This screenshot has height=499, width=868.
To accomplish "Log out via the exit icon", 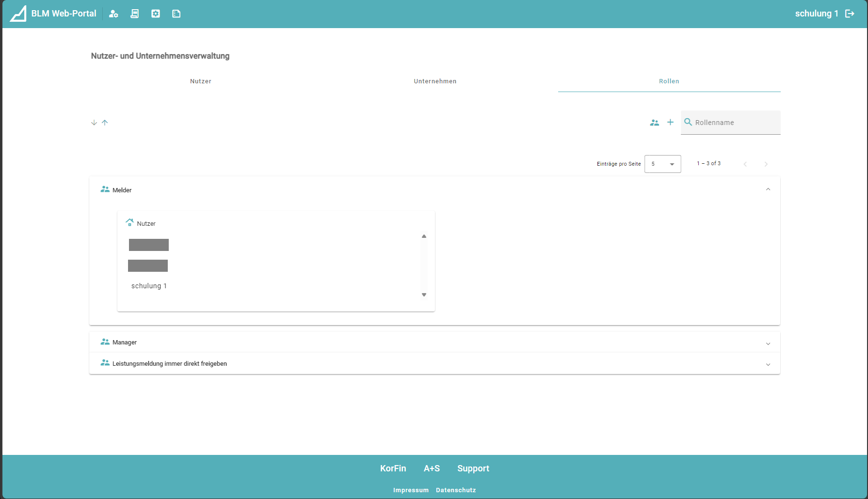I will (850, 14).
